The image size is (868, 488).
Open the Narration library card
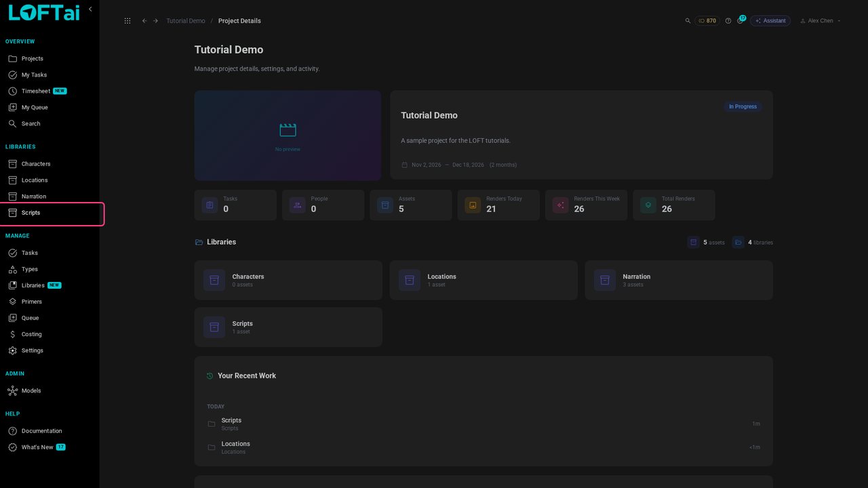pyautogui.click(x=679, y=280)
